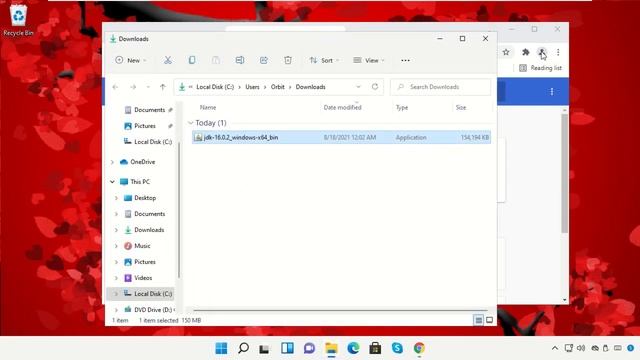Expand OneDrive in navigation pane
The width and height of the screenshot is (640, 360).
tap(112, 162)
